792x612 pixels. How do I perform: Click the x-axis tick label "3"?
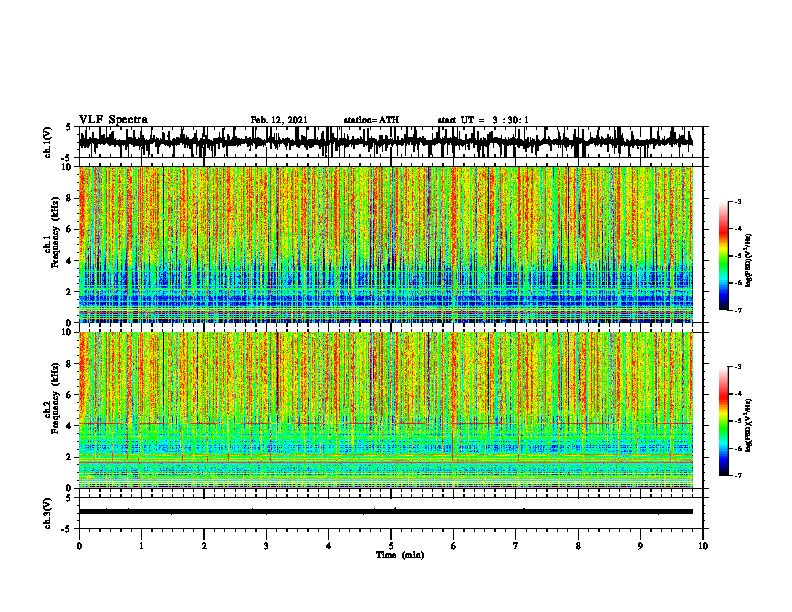coord(266,546)
